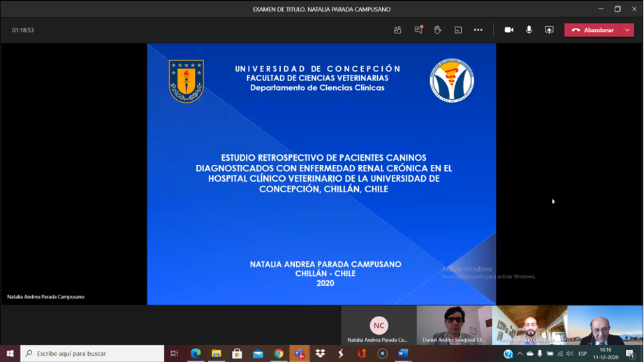Open Task View on taskbar

pos(174,354)
